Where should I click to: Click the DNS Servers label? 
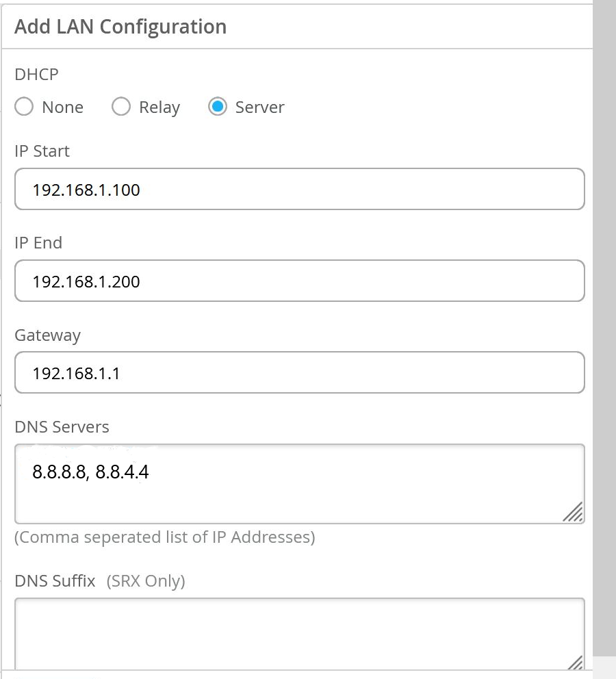(62, 426)
